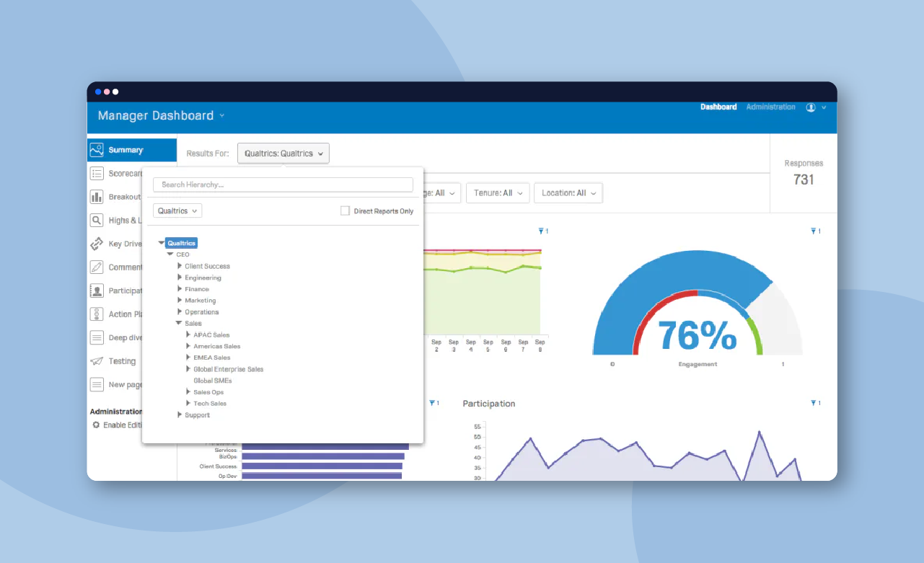The width and height of the screenshot is (924, 563).
Task: Open the Qualtrics hierarchy selector dropdown
Action: 177,210
